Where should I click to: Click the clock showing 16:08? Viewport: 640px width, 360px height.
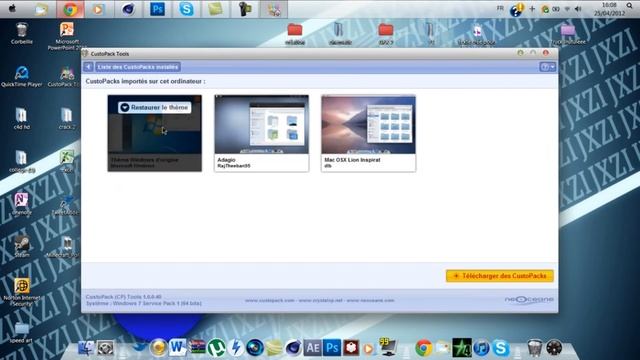click(609, 5)
